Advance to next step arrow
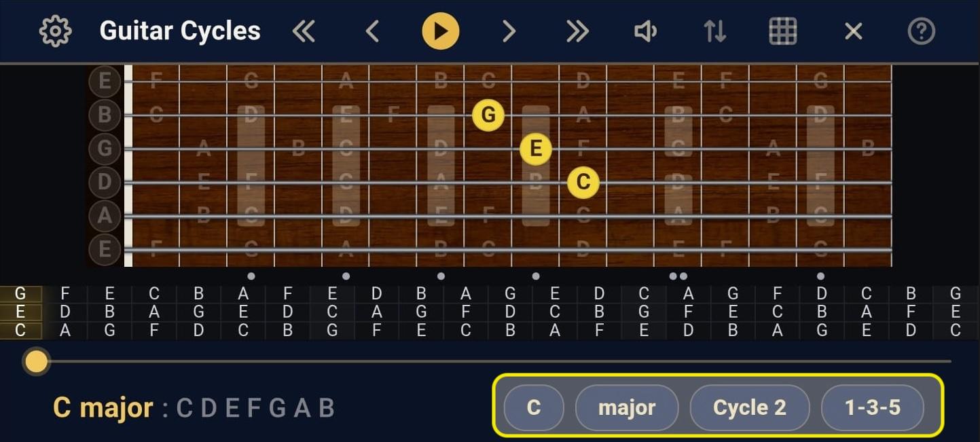 pos(509,31)
